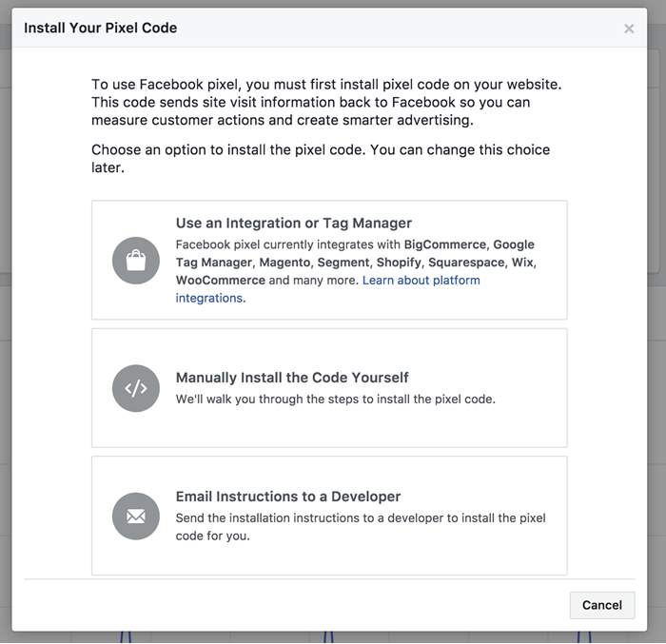Click the bold BigCommerce text

click(444, 244)
